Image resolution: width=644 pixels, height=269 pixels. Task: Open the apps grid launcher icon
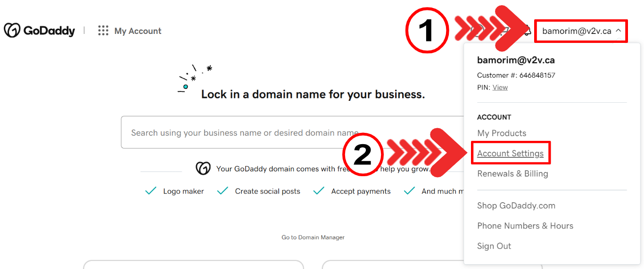point(103,31)
